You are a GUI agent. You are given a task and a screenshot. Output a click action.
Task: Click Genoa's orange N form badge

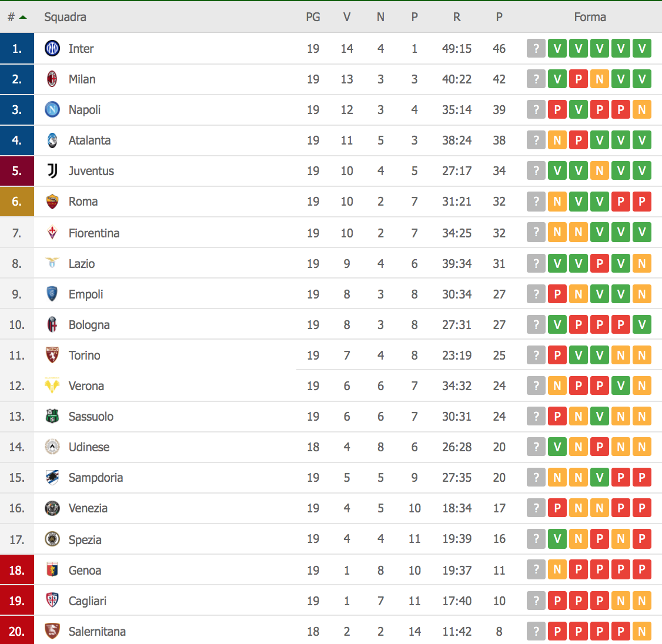(x=557, y=569)
